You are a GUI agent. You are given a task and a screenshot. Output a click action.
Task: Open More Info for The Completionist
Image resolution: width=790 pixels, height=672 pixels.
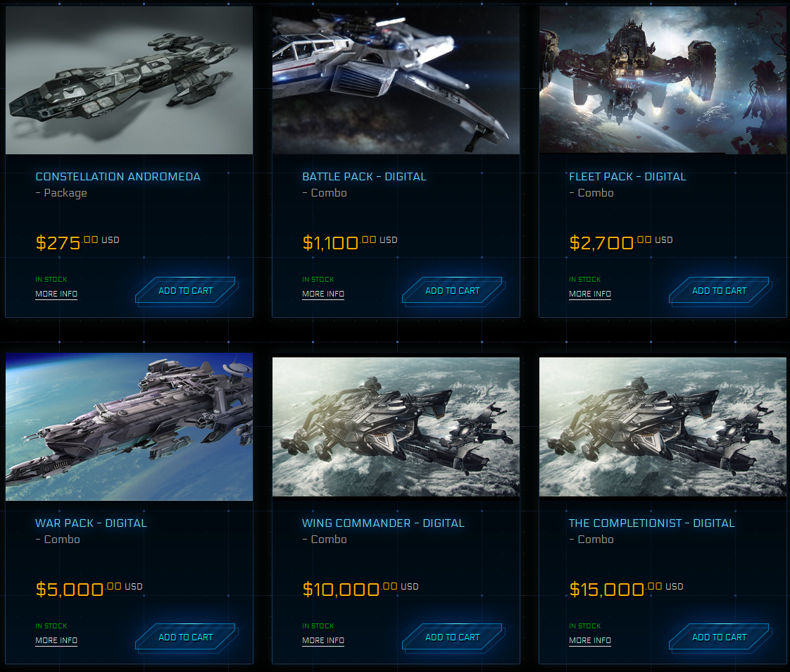pyautogui.click(x=590, y=640)
